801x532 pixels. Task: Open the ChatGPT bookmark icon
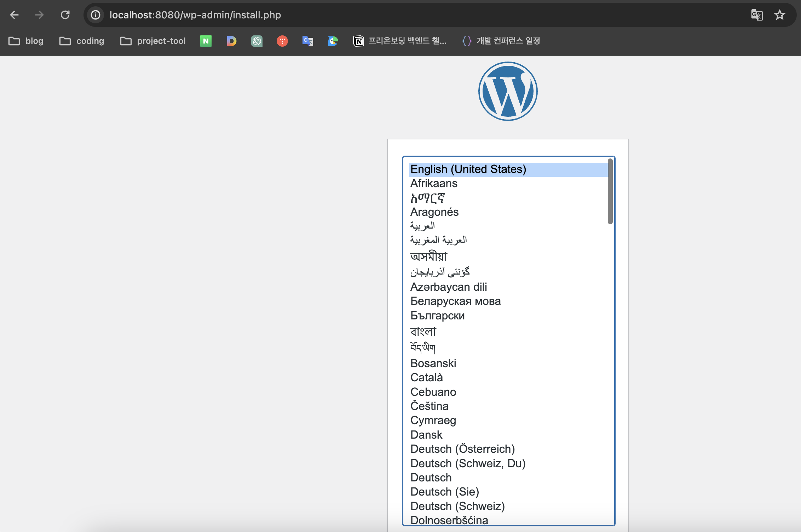tap(257, 41)
